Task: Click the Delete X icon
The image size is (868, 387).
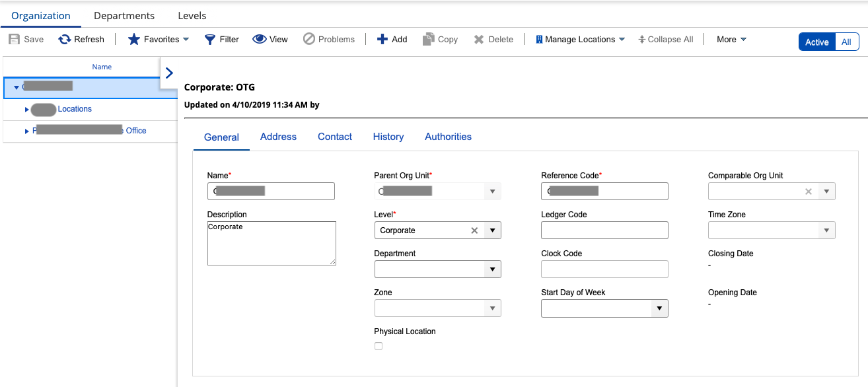Action: click(x=479, y=40)
